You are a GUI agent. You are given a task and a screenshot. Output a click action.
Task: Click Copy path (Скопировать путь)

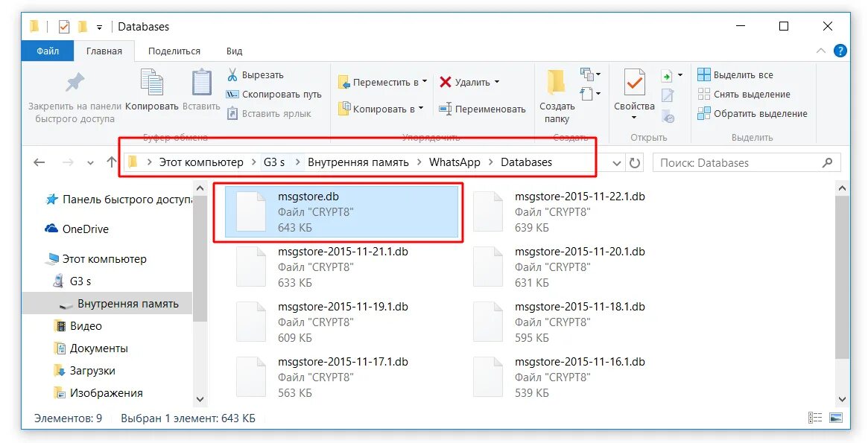pos(275,95)
